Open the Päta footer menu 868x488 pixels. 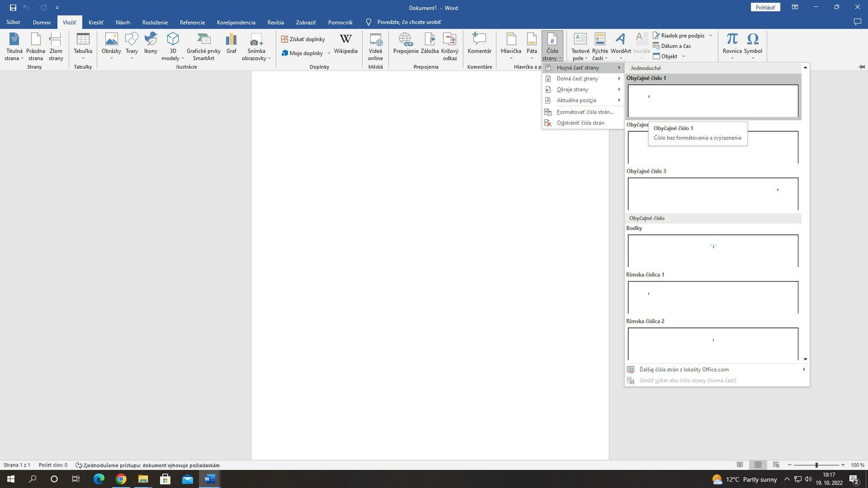click(532, 47)
